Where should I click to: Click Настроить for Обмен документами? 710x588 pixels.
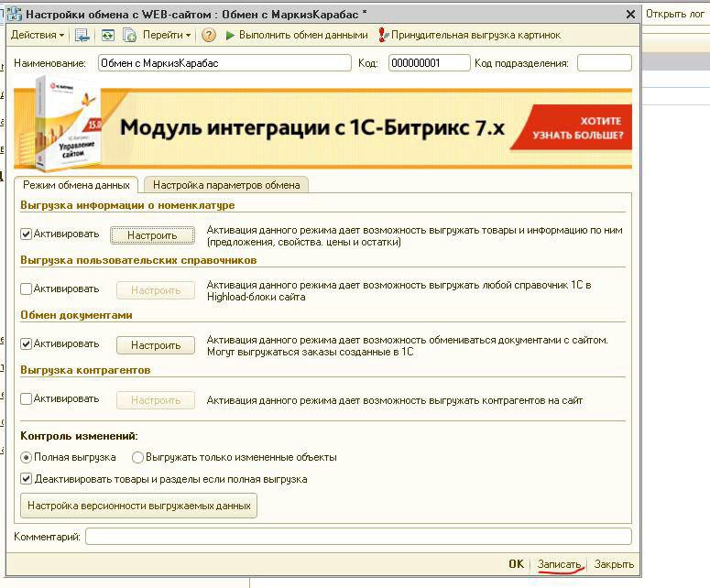tap(156, 345)
